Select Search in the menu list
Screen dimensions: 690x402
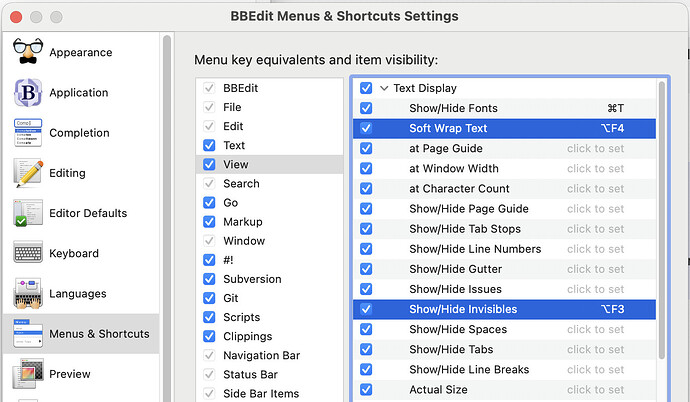[x=269, y=183]
